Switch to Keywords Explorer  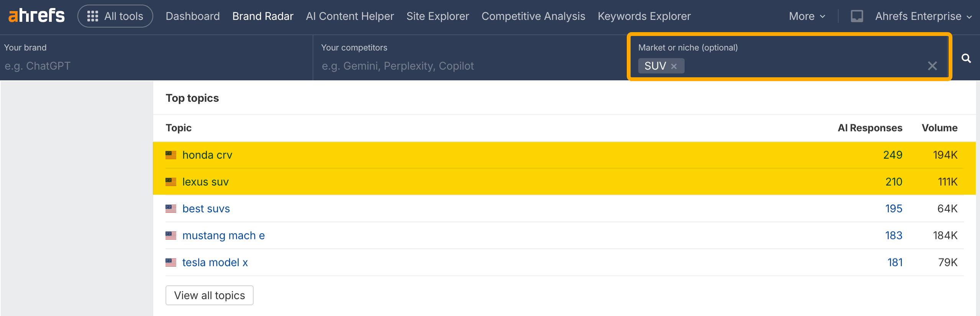pos(644,16)
